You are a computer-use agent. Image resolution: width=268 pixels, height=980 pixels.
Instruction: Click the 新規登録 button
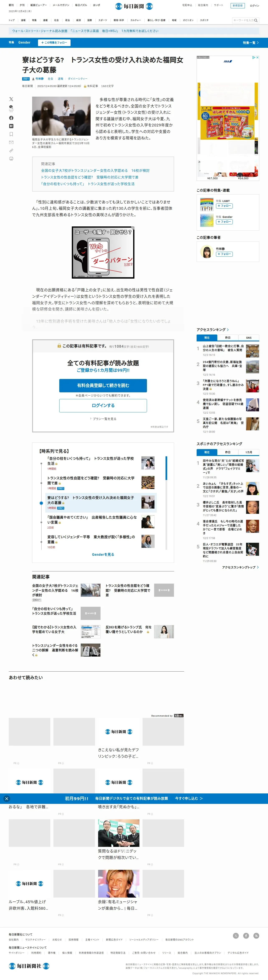tap(238, 6)
